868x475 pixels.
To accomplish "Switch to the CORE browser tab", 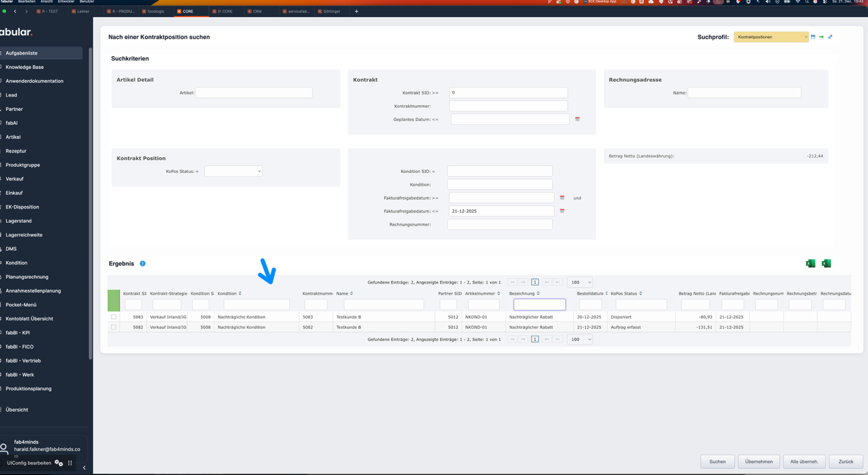I will [185, 11].
